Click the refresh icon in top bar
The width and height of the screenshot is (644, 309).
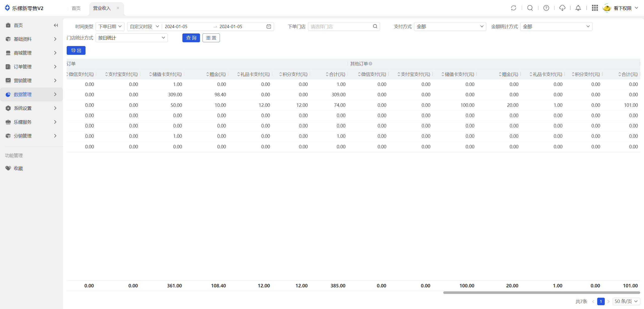[513, 8]
